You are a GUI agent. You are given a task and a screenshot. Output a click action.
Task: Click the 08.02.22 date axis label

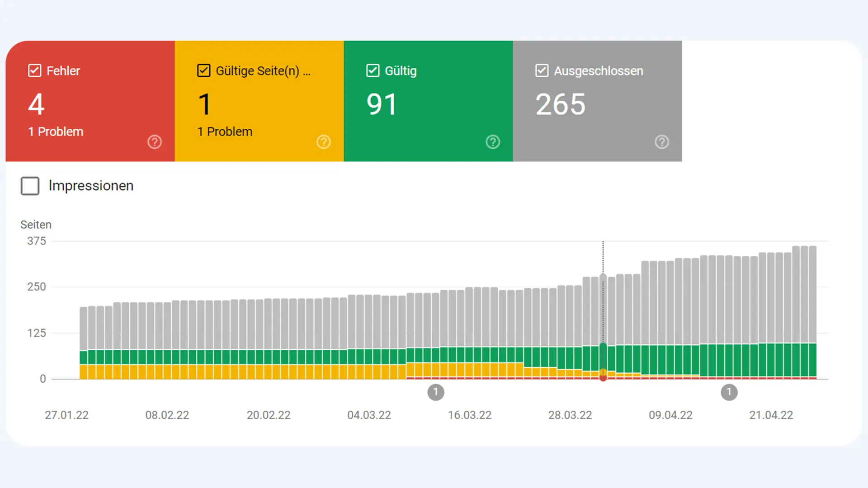tap(167, 415)
